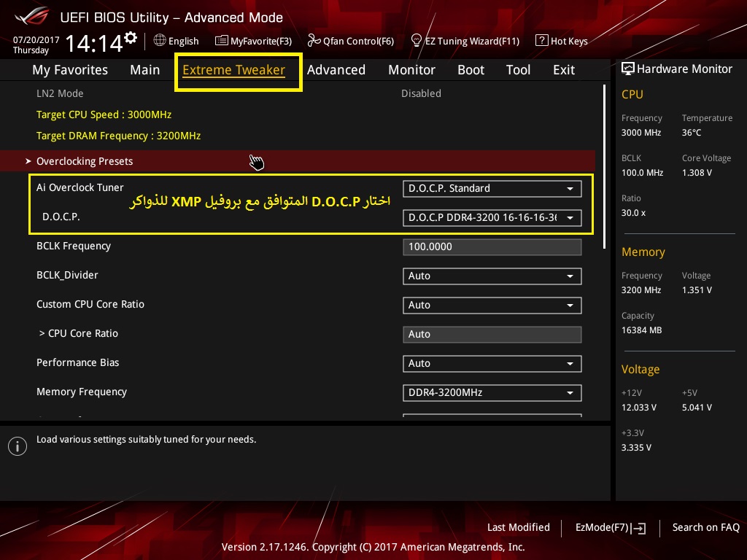The image size is (747, 560).
Task: Click the BCLK Frequency input field
Action: (492, 247)
